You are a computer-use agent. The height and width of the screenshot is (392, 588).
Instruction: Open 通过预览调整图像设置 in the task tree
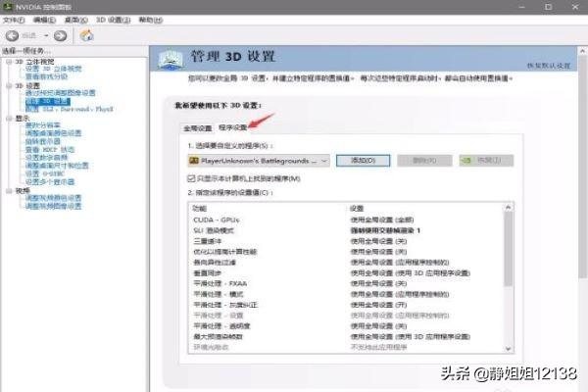click(60, 93)
